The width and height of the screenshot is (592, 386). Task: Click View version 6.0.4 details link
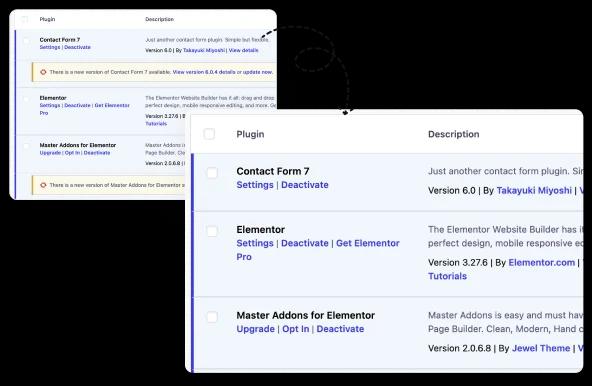tap(204, 72)
